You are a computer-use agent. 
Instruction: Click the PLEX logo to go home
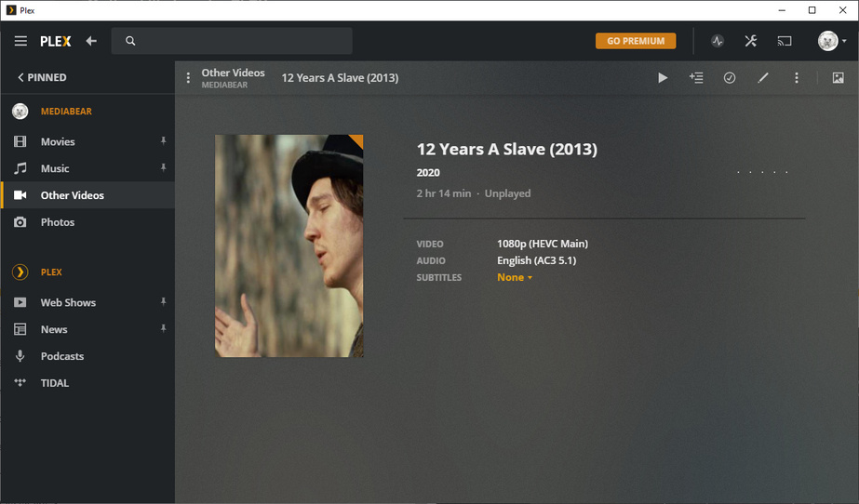tap(55, 41)
